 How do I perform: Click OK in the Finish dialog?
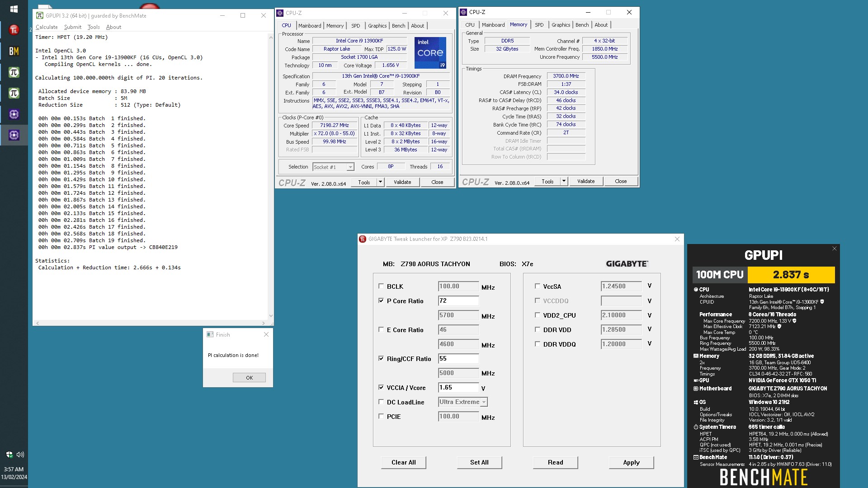[249, 378]
